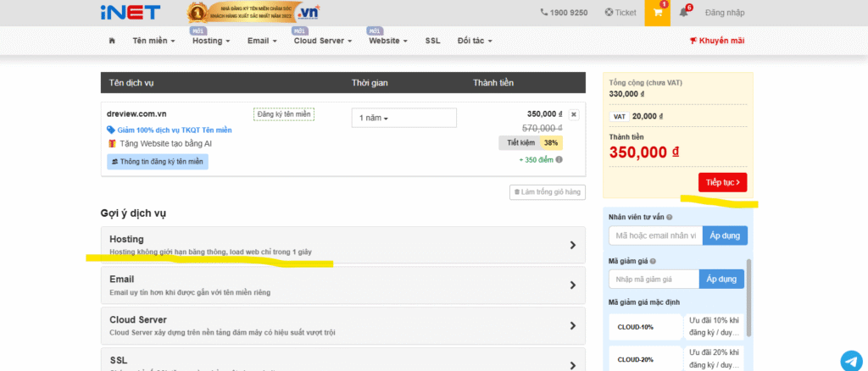Open the Telegram chat icon

tap(851, 361)
